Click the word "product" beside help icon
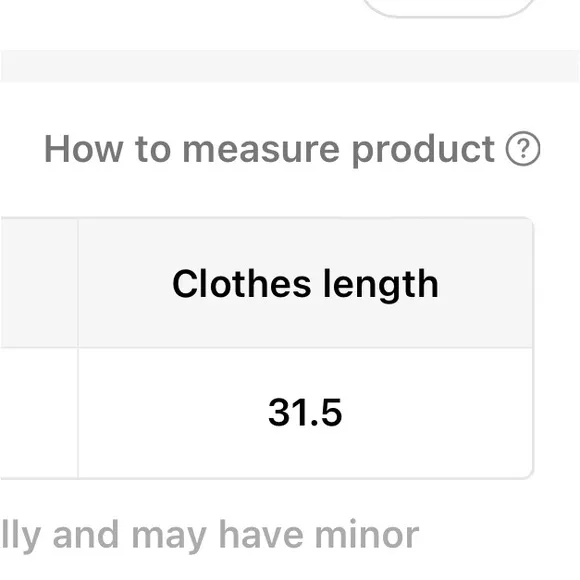The height and width of the screenshot is (580, 580). click(423, 151)
